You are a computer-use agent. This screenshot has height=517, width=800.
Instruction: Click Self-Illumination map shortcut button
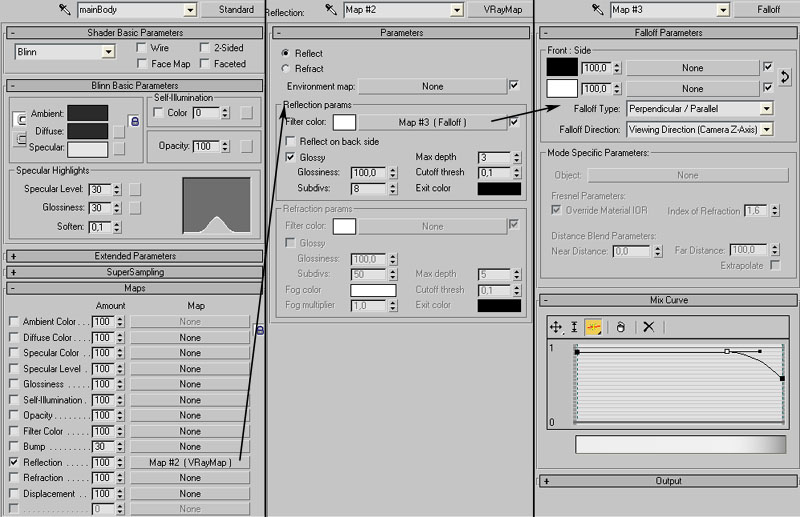(246, 113)
